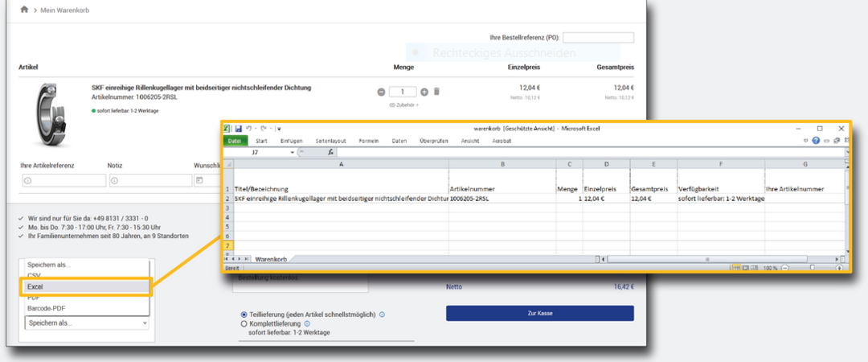Go to previous sheet navigation arrow
Screen dimensions: 868x362
pos(232,259)
